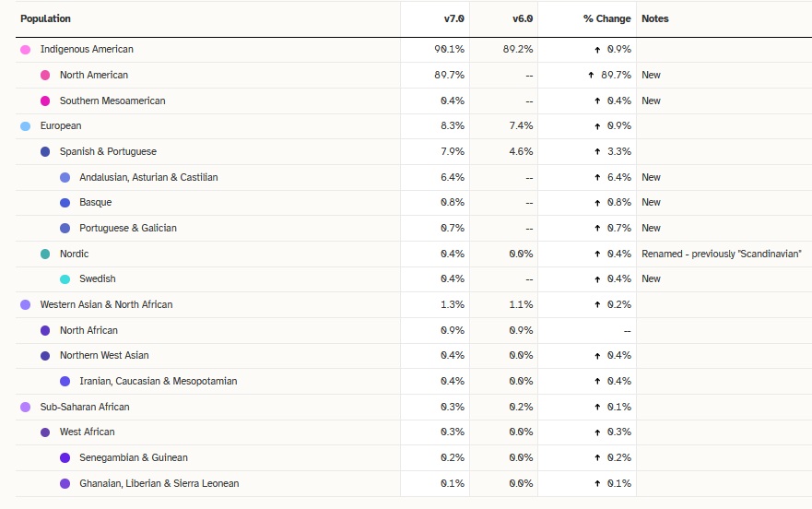Select the Western Asian & North African label
This screenshot has height=509, width=812.
(x=106, y=304)
